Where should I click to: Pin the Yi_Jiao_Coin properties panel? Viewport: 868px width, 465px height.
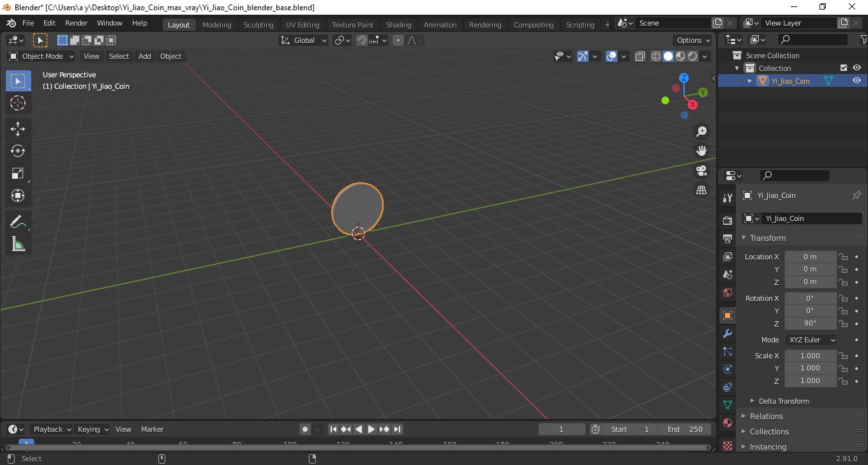coord(857,195)
